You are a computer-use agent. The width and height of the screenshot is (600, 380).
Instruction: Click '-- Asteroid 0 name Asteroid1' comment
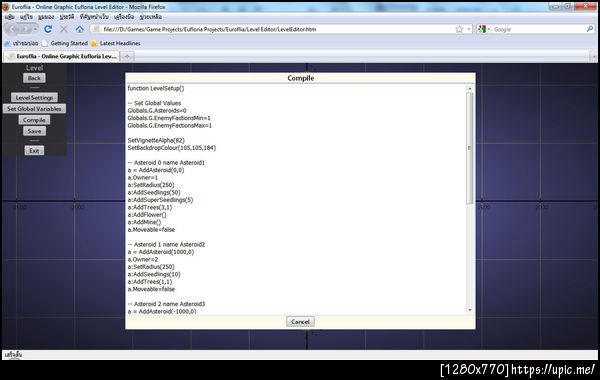[x=166, y=163]
